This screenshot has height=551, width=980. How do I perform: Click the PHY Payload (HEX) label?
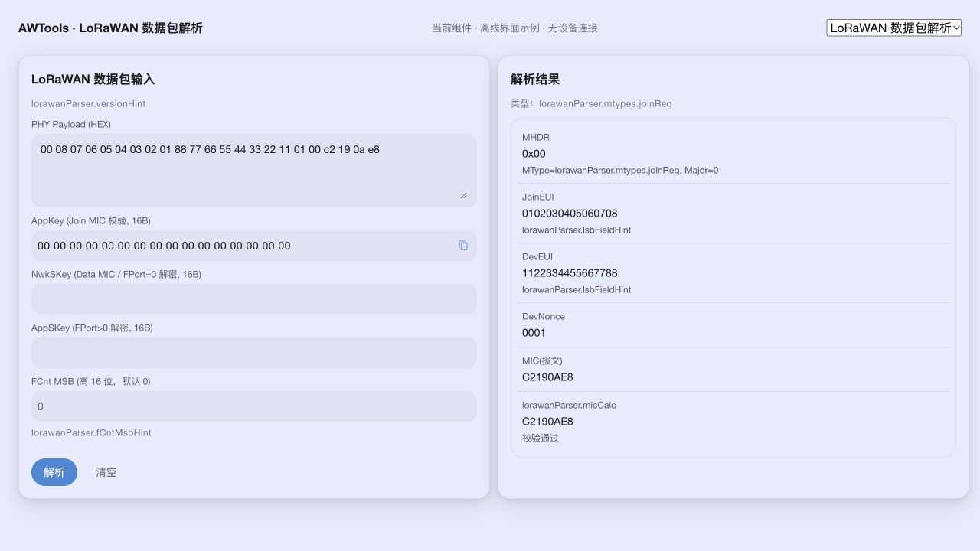(x=71, y=124)
